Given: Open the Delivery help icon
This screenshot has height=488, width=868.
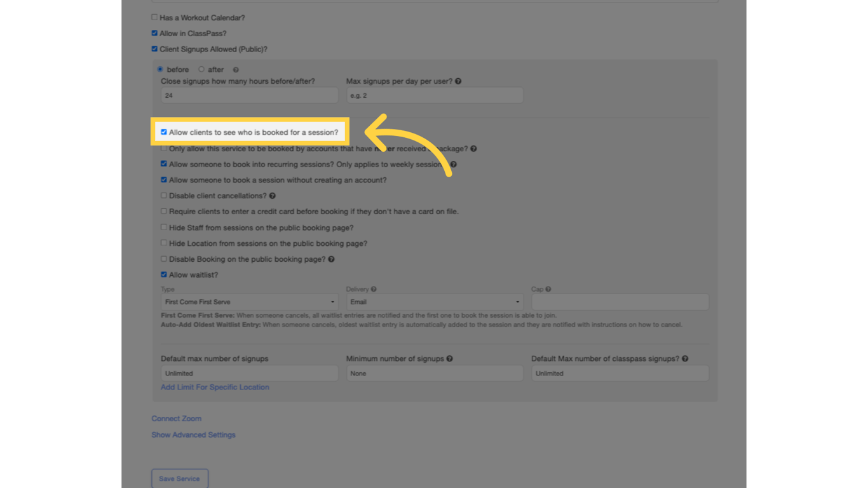Looking at the screenshot, I should click(x=375, y=288).
